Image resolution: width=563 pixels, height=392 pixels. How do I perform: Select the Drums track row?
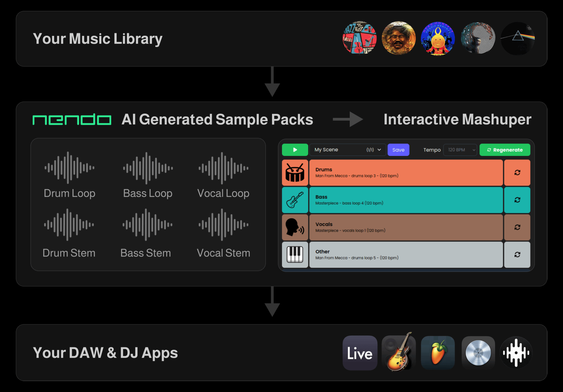406,173
